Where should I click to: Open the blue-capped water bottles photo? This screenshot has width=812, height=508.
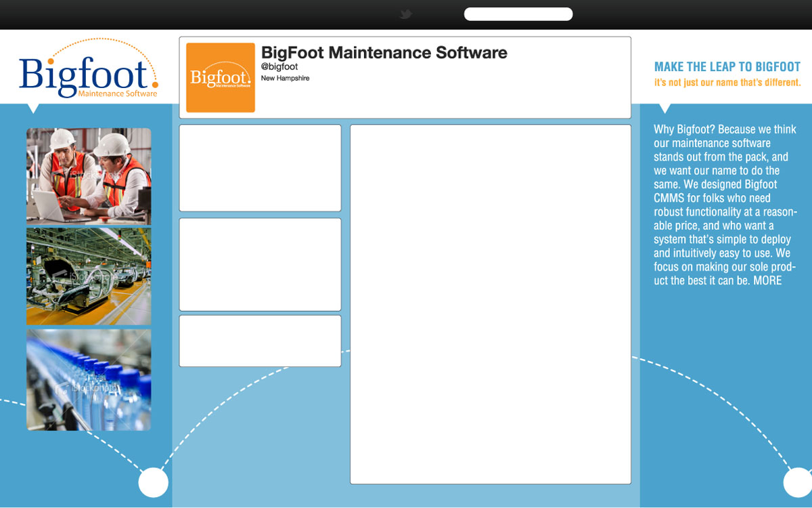(89, 380)
